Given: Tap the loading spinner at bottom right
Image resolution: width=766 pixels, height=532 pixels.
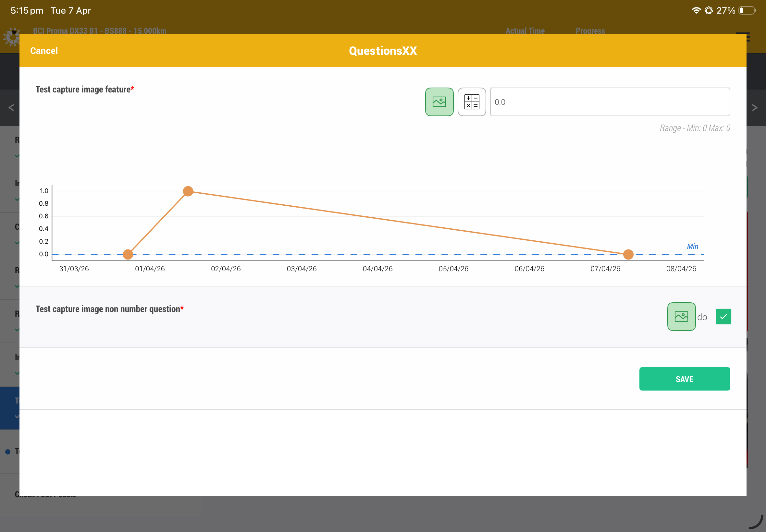Looking at the screenshot, I should tap(756, 522).
